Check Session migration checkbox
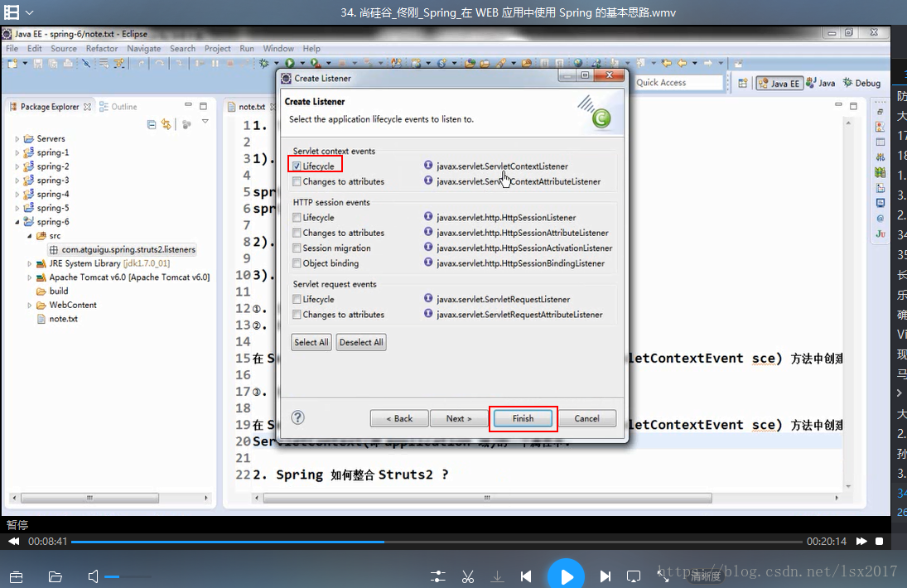 [x=297, y=248]
